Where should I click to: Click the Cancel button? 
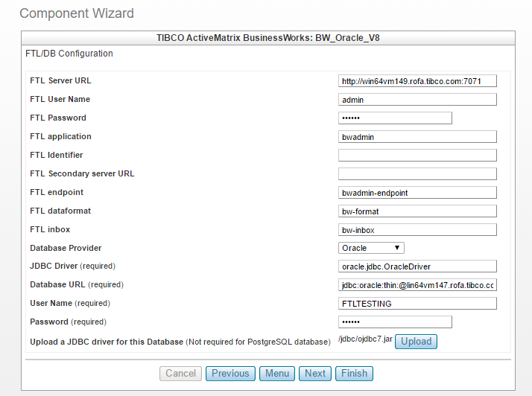(x=180, y=373)
